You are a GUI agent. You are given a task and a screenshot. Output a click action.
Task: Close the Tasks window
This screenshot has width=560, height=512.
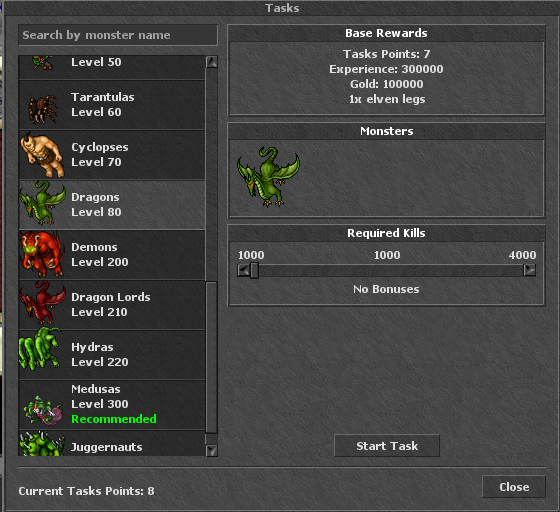click(514, 487)
